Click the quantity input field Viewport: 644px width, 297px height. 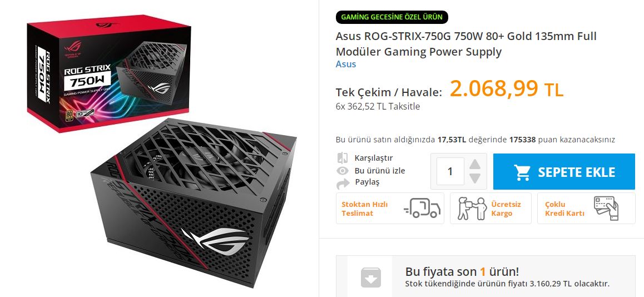coord(450,171)
